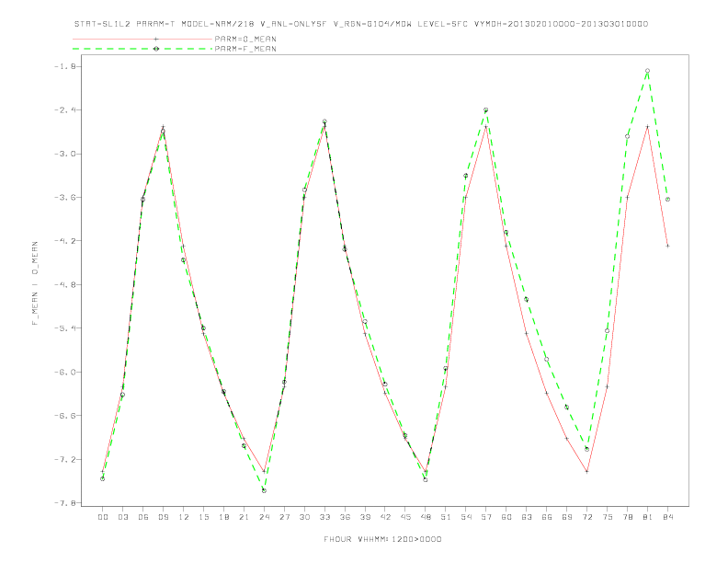Click the y-axis title F_MEAN | O_MEAN

coord(35,283)
